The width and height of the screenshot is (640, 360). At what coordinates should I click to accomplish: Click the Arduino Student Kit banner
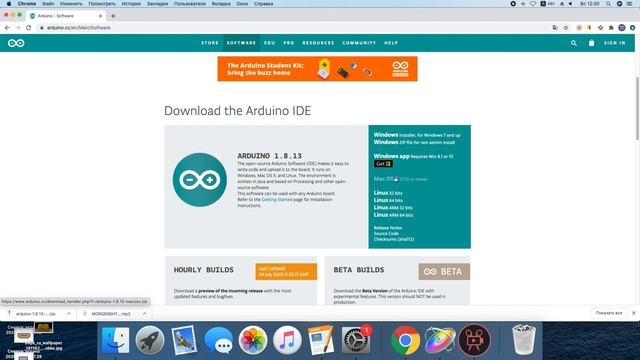(317, 69)
